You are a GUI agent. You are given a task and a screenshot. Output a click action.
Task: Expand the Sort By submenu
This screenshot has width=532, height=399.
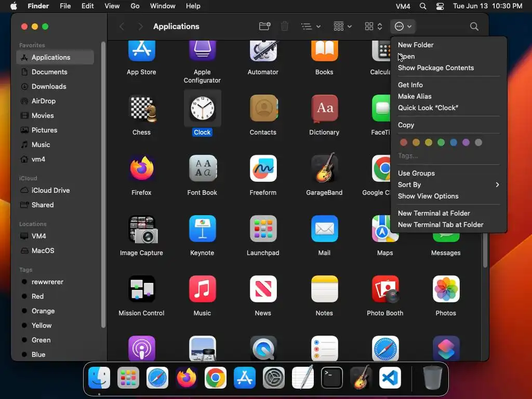pos(448,184)
